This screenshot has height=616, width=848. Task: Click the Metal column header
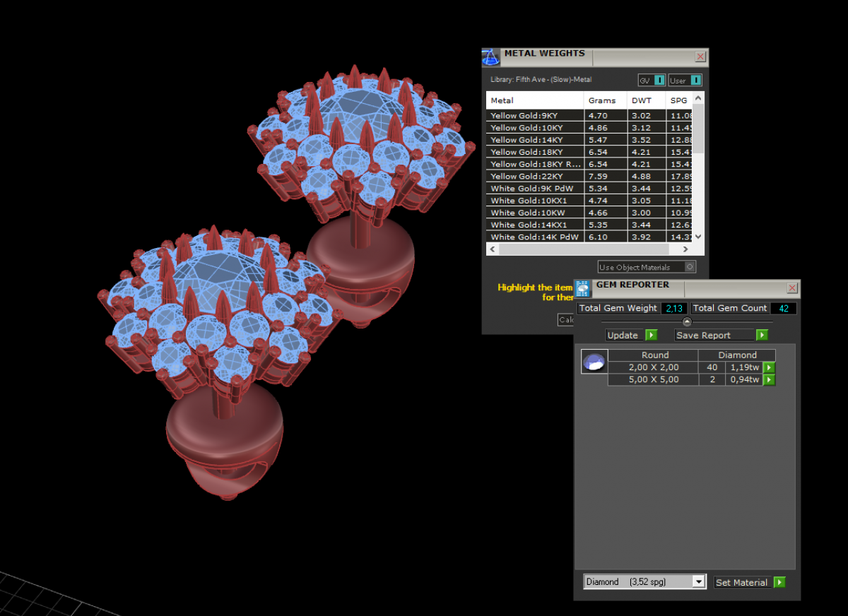[x=502, y=100]
